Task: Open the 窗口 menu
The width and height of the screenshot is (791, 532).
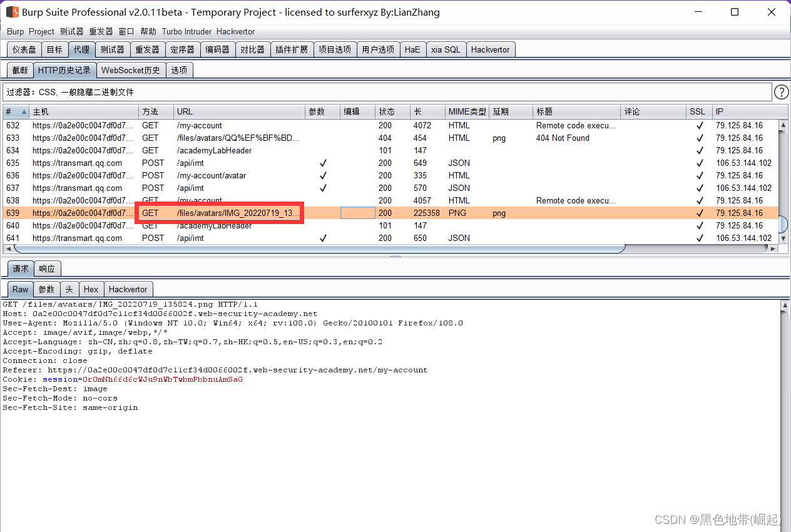Action: [x=126, y=31]
